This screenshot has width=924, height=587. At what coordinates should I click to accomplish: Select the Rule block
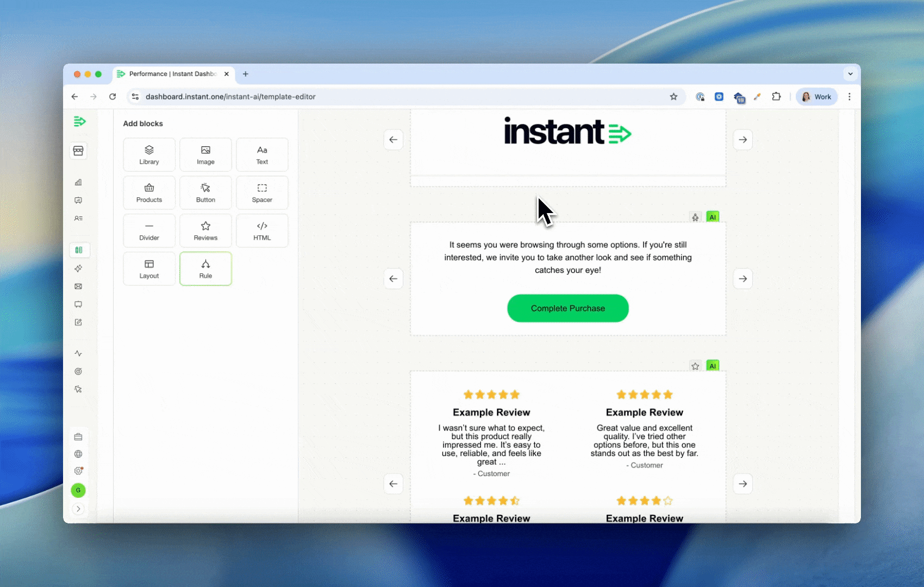(x=205, y=269)
